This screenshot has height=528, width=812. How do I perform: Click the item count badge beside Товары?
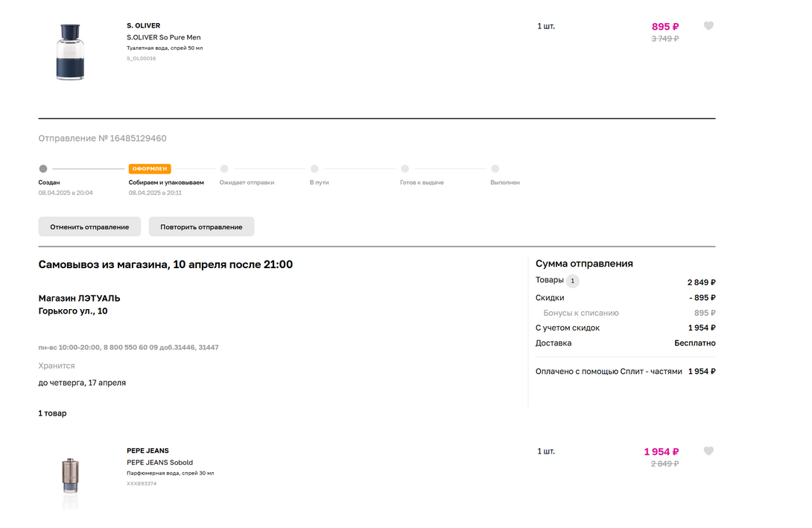point(572,282)
